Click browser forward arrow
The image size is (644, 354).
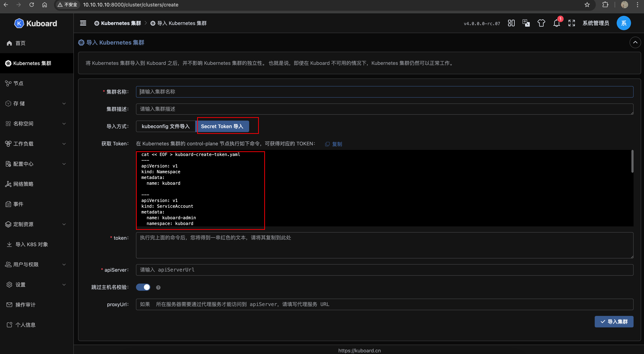click(x=19, y=5)
